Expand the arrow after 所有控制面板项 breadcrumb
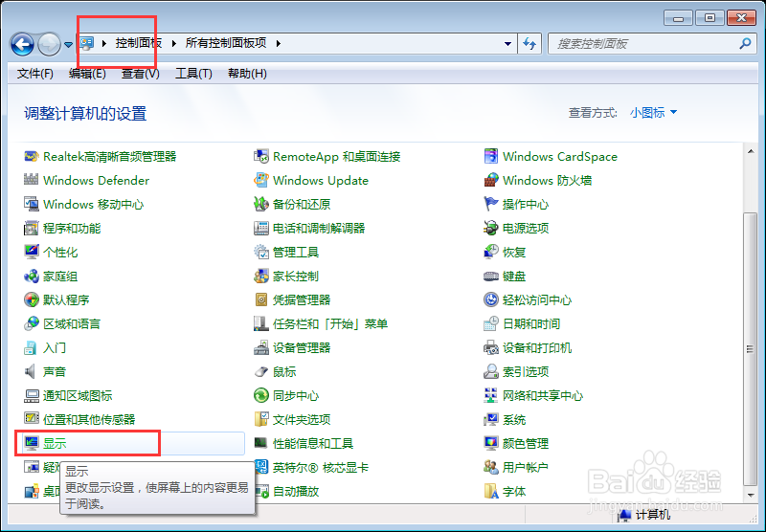This screenshot has width=766, height=532. click(x=278, y=43)
